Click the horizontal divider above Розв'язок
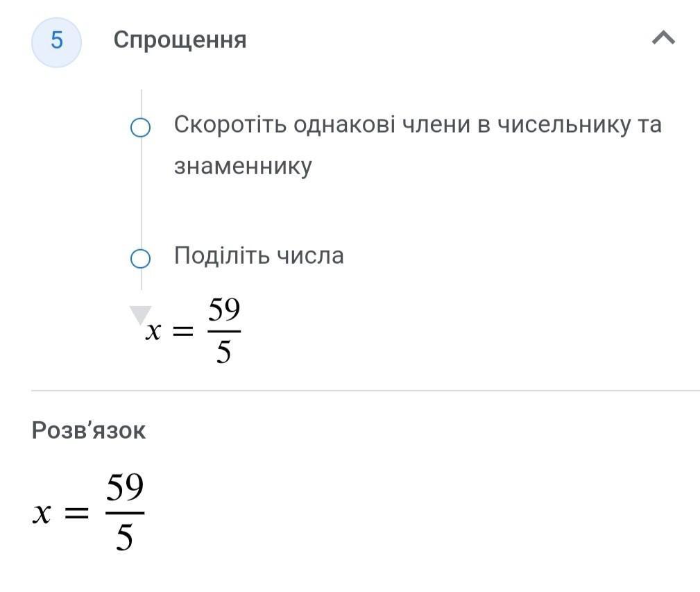Viewport: 700px width, 592px height. click(365, 391)
